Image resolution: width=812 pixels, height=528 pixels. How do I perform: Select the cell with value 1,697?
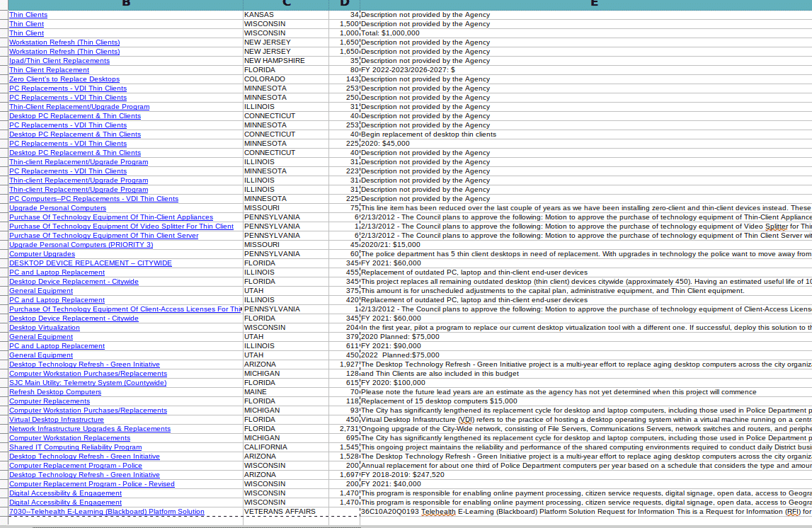point(344,475)
